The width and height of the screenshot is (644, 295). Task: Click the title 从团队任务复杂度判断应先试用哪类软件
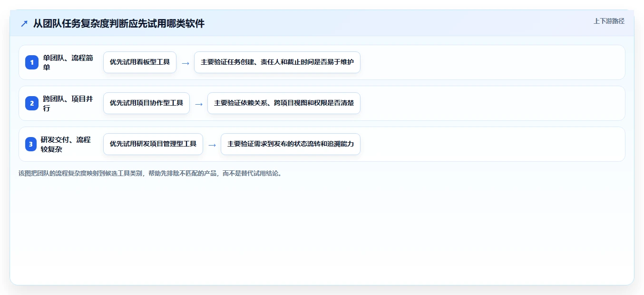(119, 24)
